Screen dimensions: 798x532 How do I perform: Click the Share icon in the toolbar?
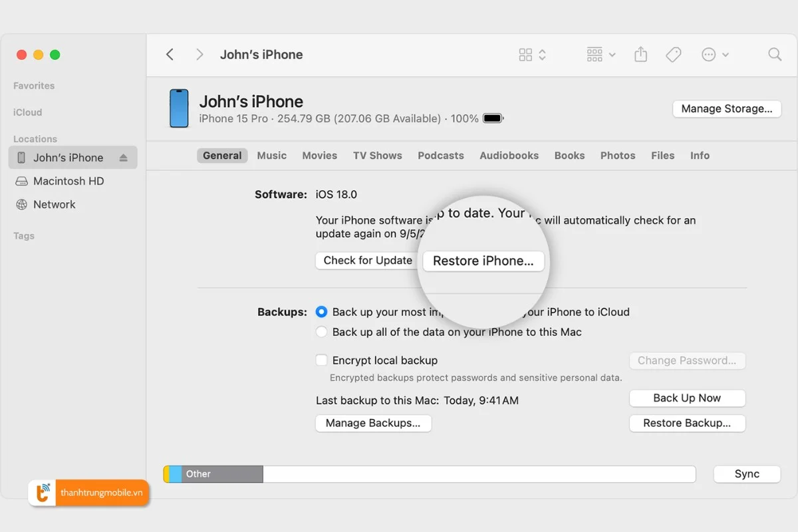click(x=640, y=55)
